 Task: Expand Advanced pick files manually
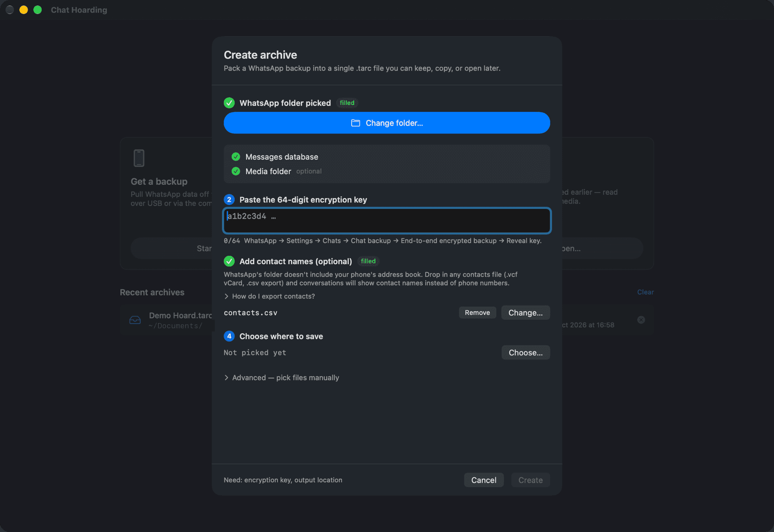tap(282, 378)
